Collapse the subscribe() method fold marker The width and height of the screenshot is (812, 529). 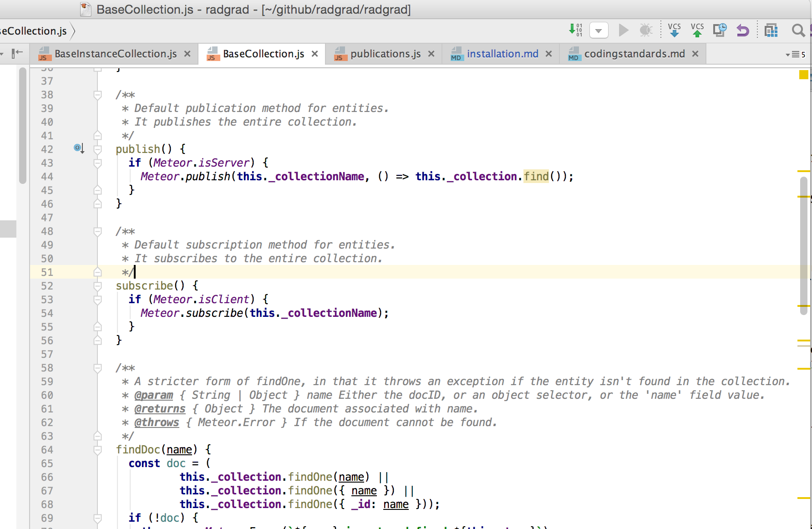pyautogui.click(x=97, y=286)
